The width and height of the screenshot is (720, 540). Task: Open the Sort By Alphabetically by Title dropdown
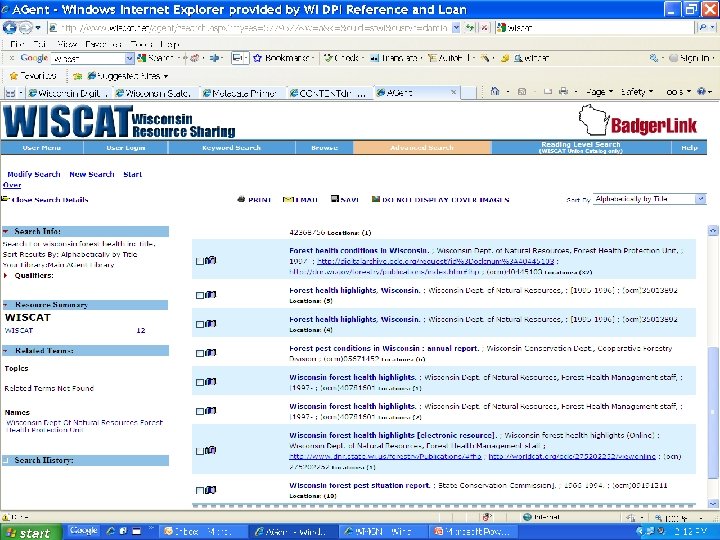click(x=649, y=199)
